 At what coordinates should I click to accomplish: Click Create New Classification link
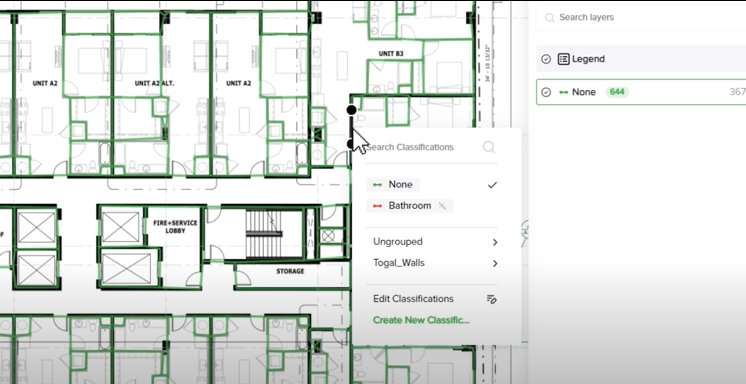(x=421, y=320)
